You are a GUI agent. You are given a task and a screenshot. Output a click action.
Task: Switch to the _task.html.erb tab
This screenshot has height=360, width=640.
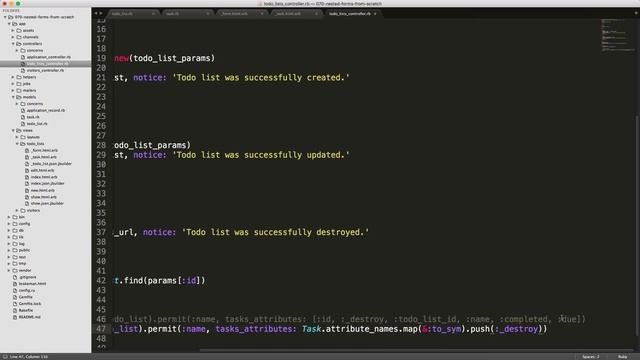point(296,13)
